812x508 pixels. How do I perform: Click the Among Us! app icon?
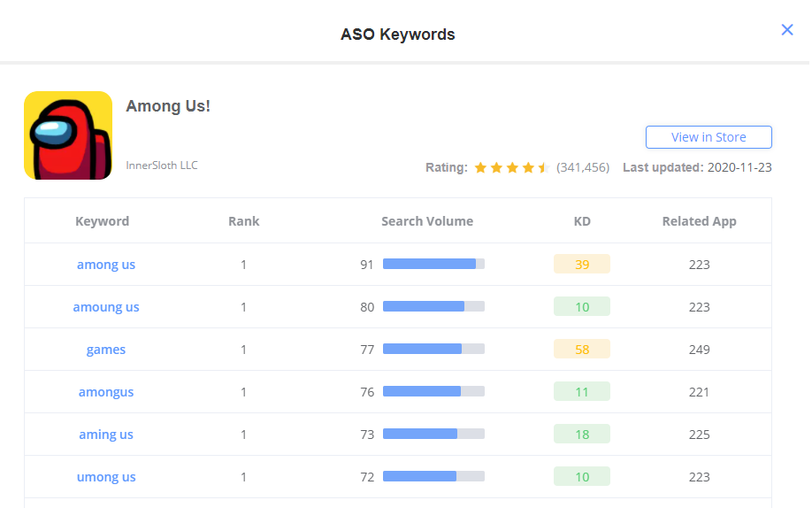coord(68,135)
